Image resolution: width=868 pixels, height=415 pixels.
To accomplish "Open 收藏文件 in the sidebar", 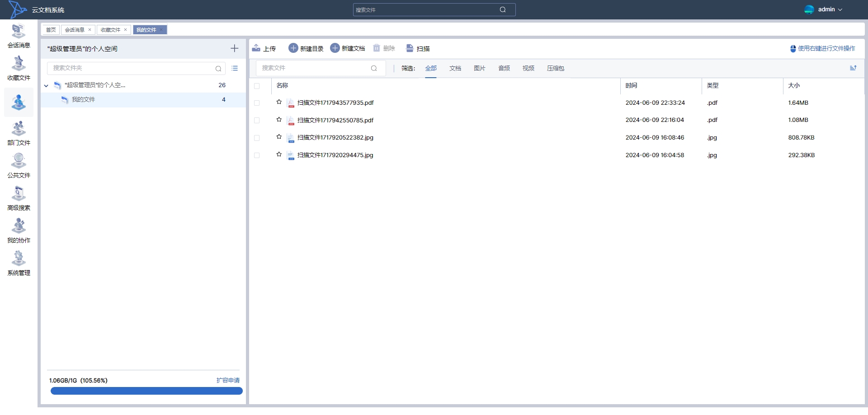I will [19, 69].
